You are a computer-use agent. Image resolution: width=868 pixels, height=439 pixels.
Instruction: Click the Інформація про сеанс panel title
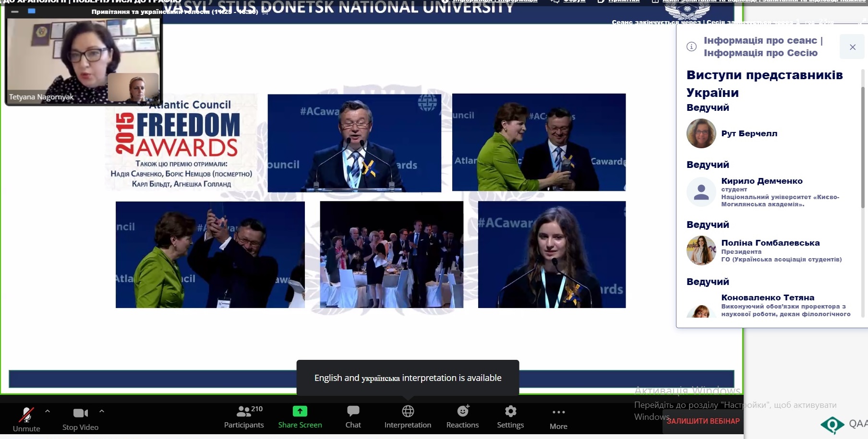coord(763,47)
